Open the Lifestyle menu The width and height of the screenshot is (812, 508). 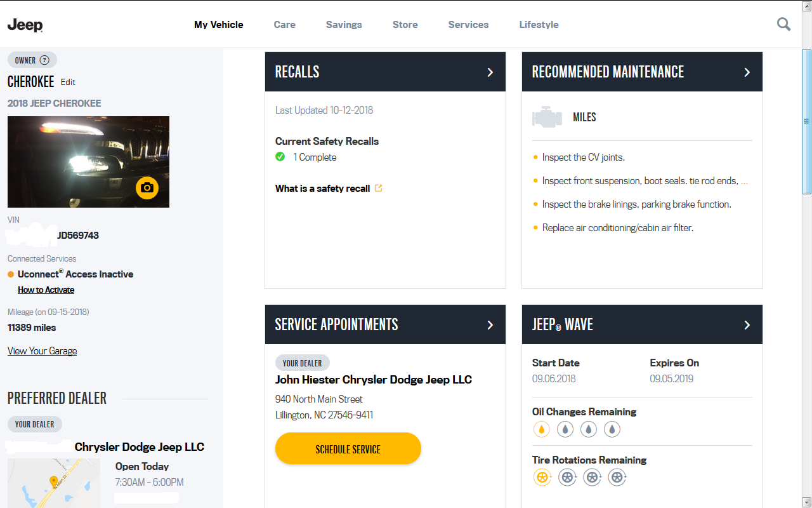[539, 25]
